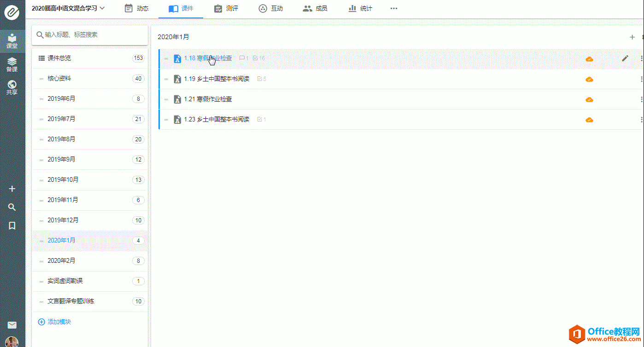Switch to the 测评 tab
The height and width of the screenshot is (347, 644).
[226, 8]
